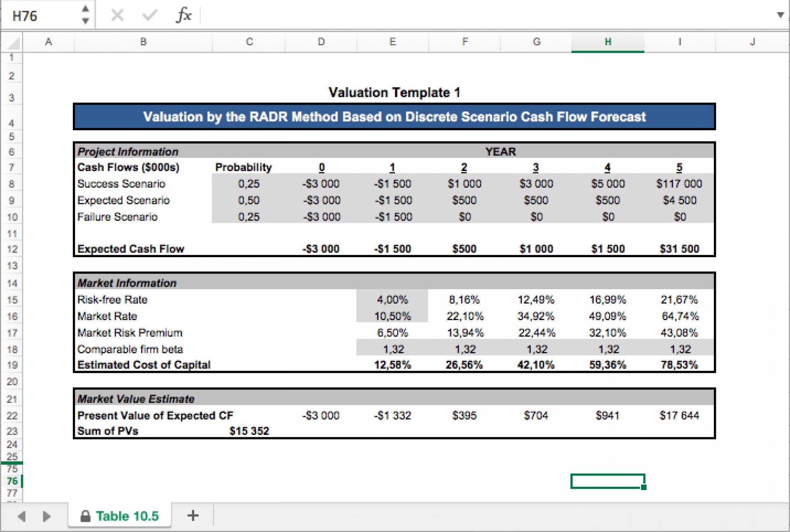Screen dimensions: 790x532
Task: Select column A header
Action: [x=48, y=42]
